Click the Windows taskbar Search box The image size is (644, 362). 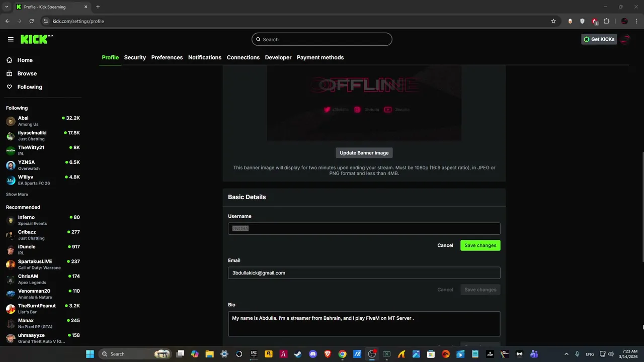click(x=135, y=354)
